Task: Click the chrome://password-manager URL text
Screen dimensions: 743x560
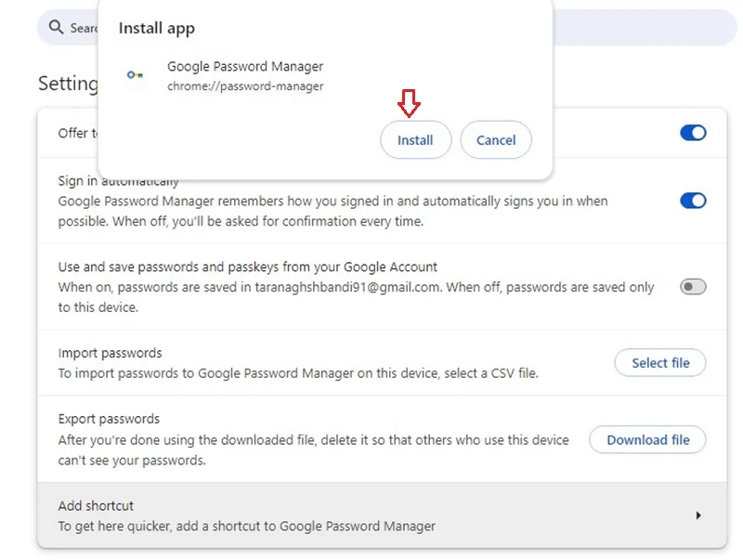Action: tap(245, 86)
